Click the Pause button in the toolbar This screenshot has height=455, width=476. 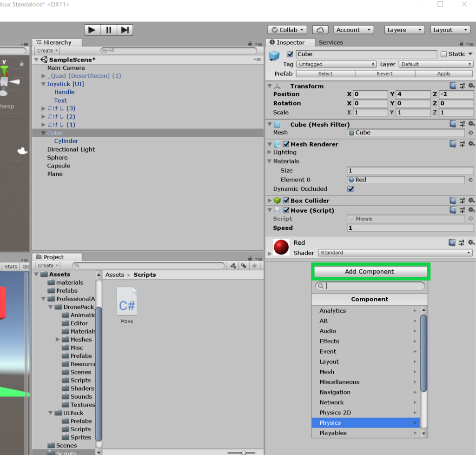pos(109,30)
